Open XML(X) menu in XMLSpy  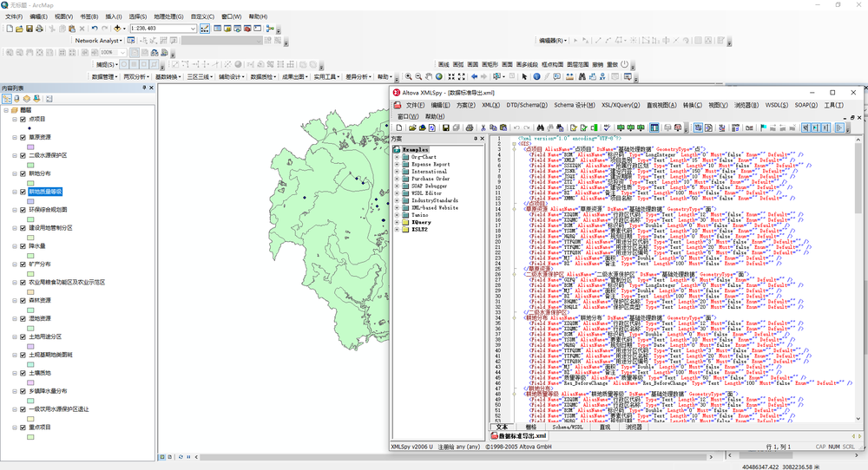coord(490,105)
